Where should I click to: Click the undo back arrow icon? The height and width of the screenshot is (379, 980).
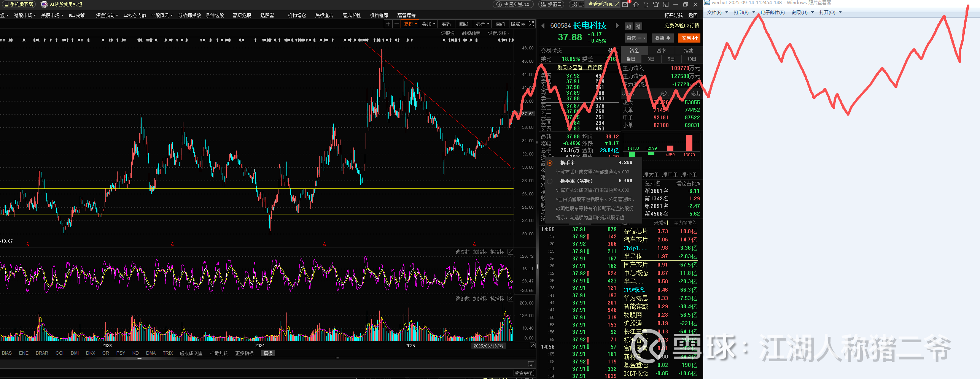pos(646,5)
